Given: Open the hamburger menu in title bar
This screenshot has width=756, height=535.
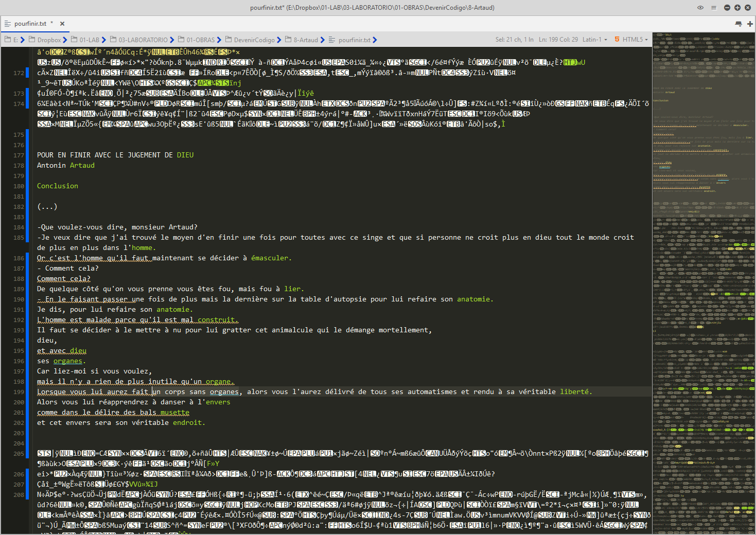Looking at the screenshot, I should tap(713, 8).
